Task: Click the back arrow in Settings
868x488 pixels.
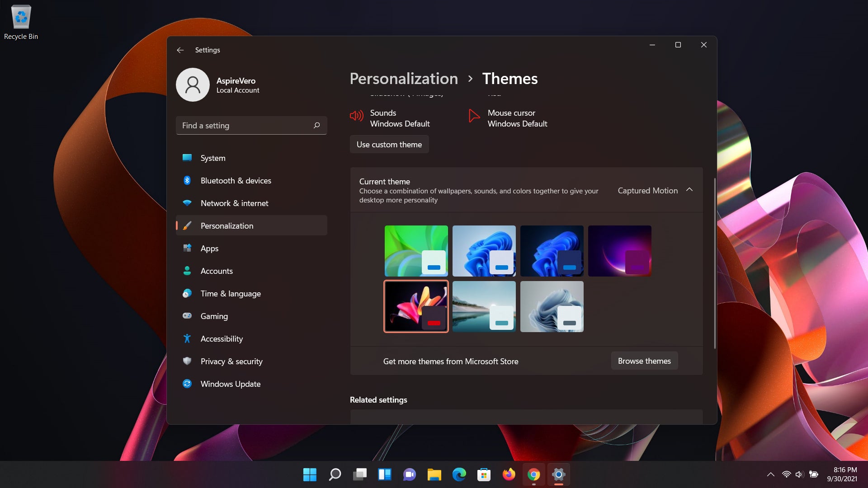Action: 180,50
